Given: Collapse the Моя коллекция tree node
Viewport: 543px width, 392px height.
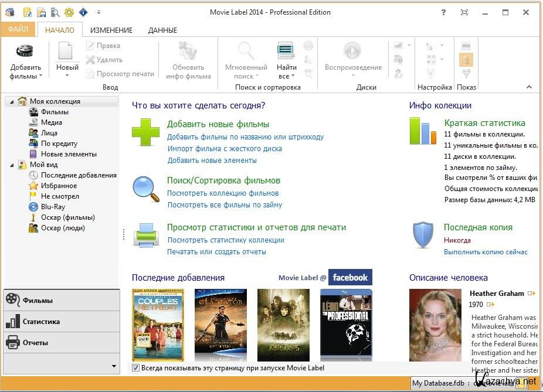Looking at the screenshot, I should click(x=11, y=101).
